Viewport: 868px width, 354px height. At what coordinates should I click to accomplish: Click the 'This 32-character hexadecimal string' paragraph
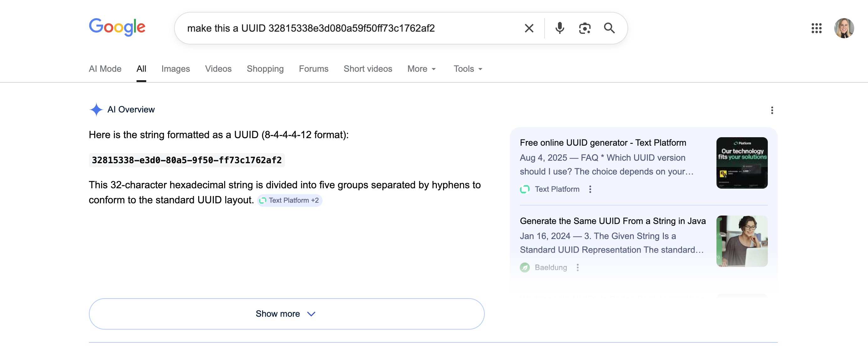[285, 193]
